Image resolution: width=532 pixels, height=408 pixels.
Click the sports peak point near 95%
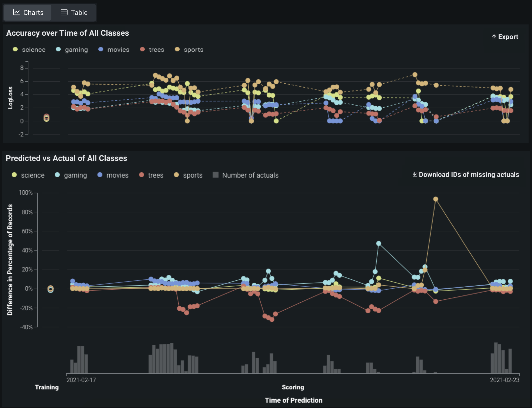click(x=436, y=199)
